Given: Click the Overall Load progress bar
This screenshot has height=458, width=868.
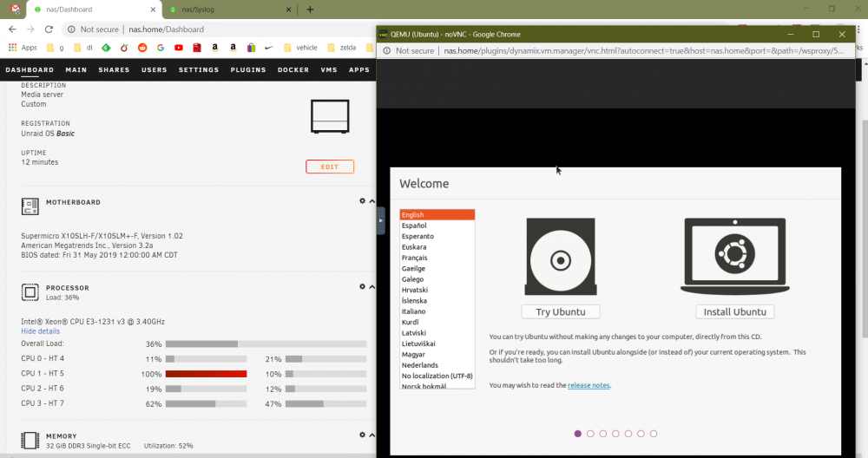Looking at the screenshot, I should click(x=266, y=344).
